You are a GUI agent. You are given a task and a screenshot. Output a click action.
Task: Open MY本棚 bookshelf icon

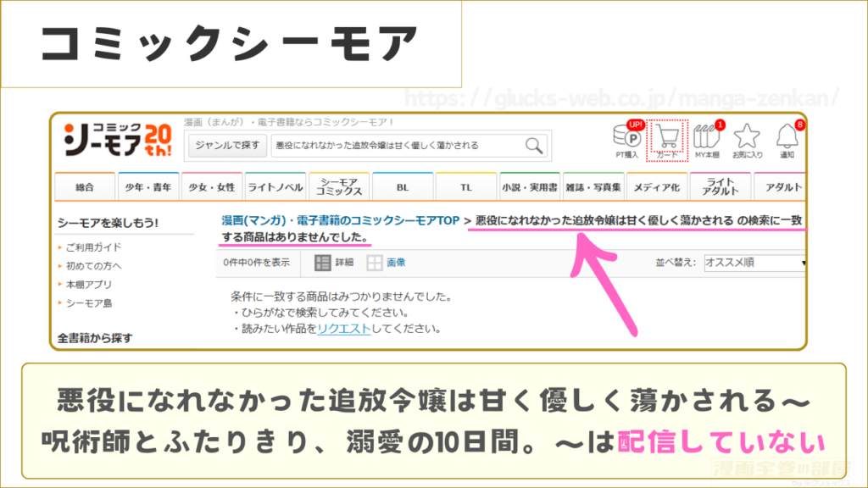pos(708,140)
